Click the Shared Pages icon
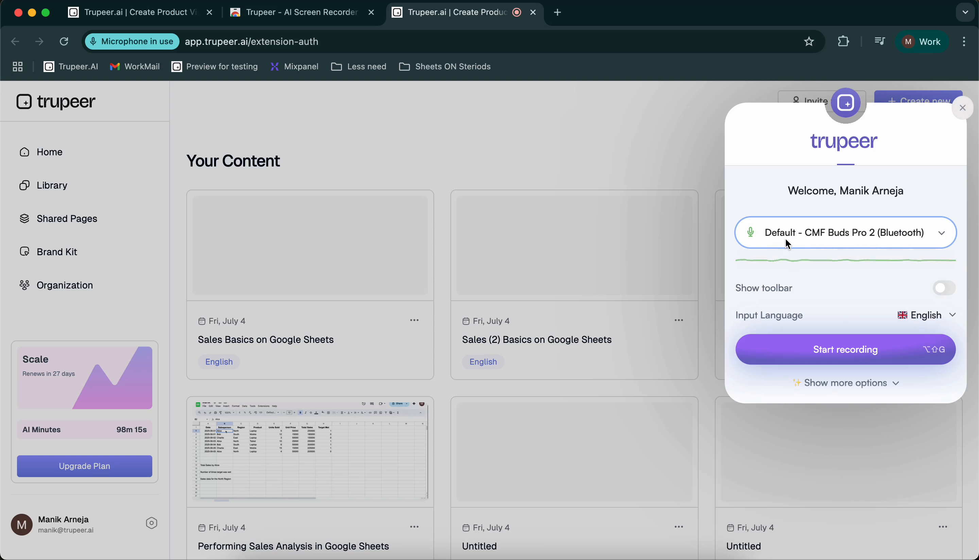979x560 pixels. [x=24, y=218]
